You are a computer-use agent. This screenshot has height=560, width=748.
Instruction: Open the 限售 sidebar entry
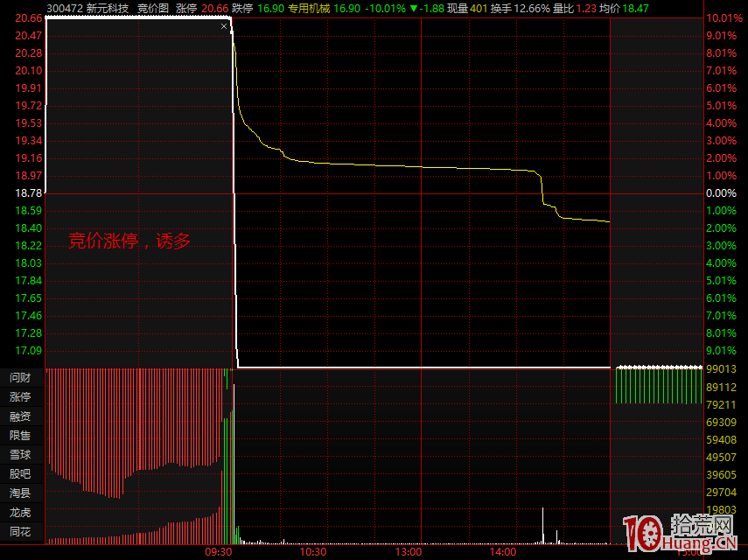click(x=20, y=436)
